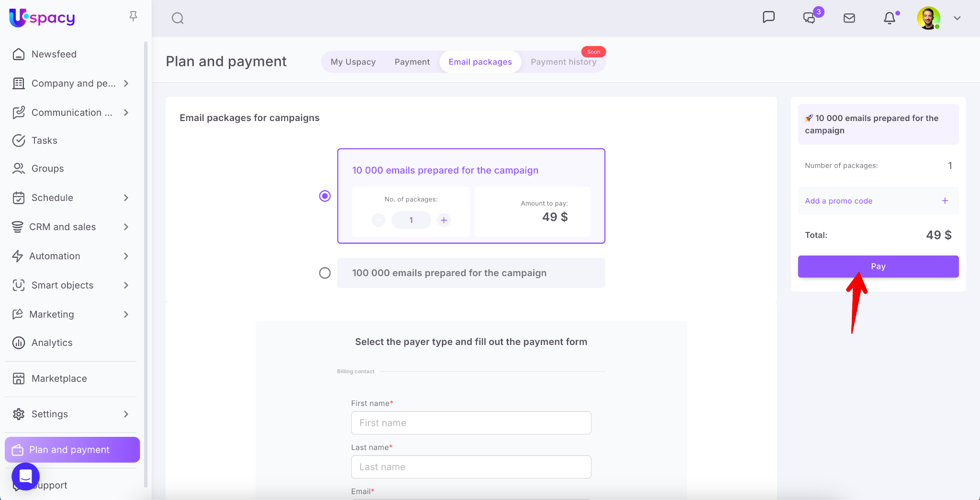Click the user profile avatar
Viewport: 980px width, 500px height.
928,18
